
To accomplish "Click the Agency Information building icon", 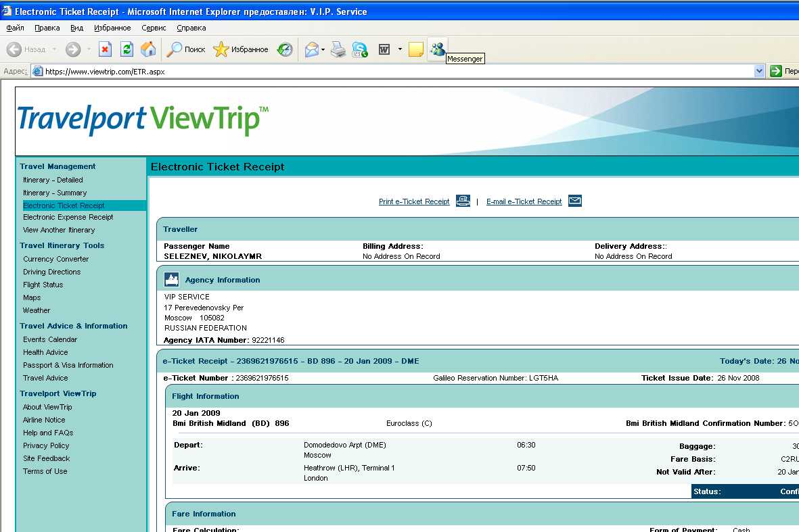I will pos(171,279).
